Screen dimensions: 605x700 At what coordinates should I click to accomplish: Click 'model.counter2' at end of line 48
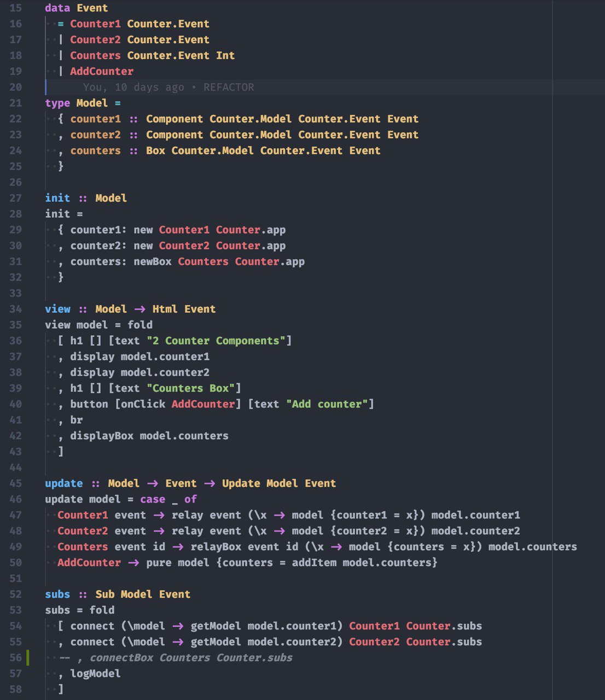[x=476, y=532]
